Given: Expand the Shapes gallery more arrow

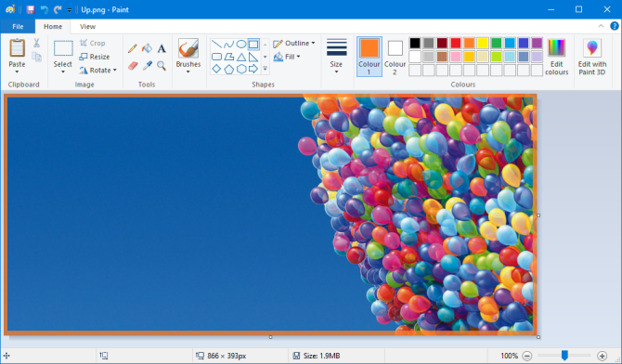Looking at the screenshot, I should coord(265,69).
